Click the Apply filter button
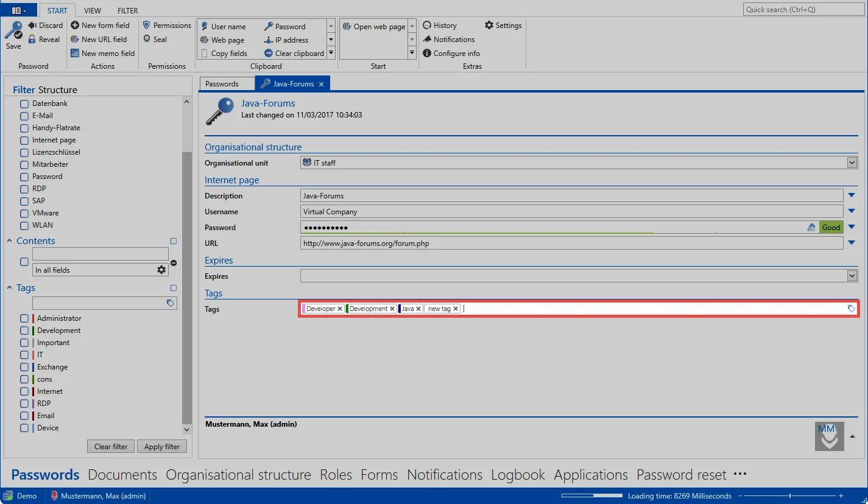Viewport: 868px width, 504px height. tap(162, 447)
